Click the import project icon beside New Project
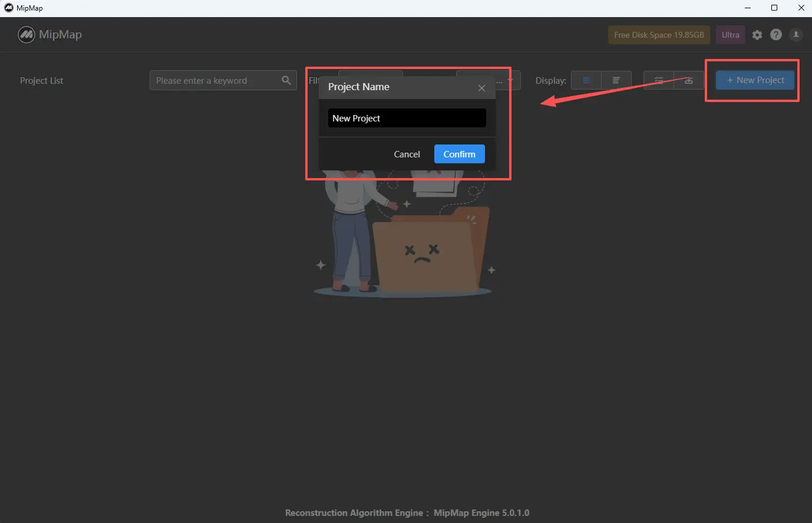 688,80
